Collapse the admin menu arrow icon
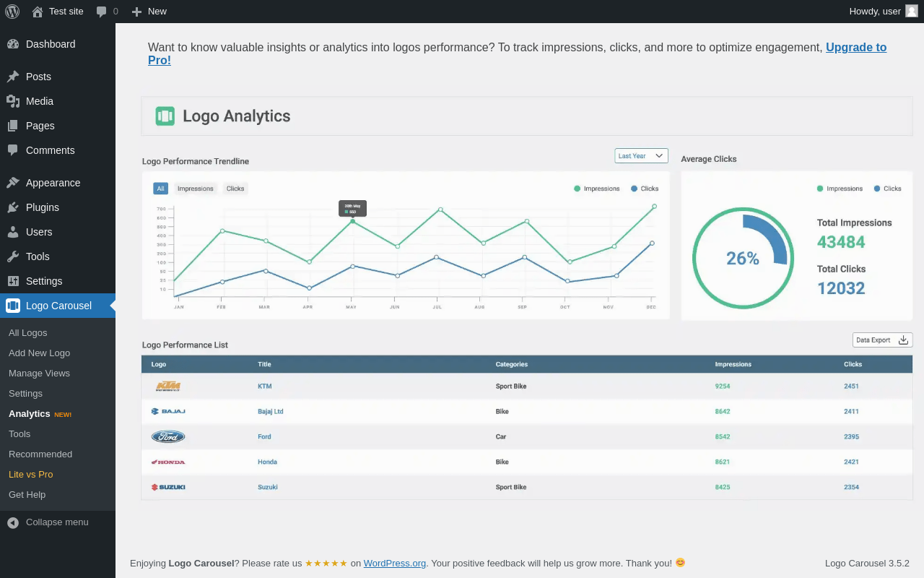The height and width of the screenshot is (578, 924). pos(13,522)
